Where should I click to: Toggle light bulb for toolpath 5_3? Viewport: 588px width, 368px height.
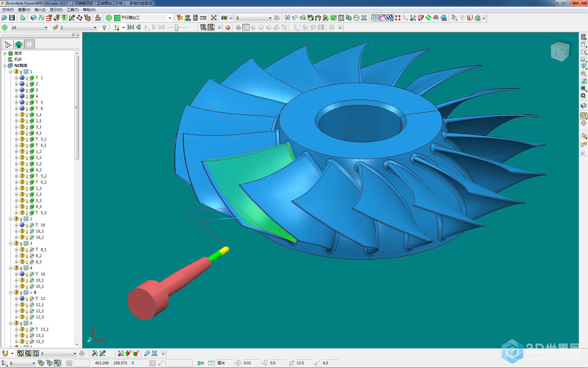click(x=27, y=213)
